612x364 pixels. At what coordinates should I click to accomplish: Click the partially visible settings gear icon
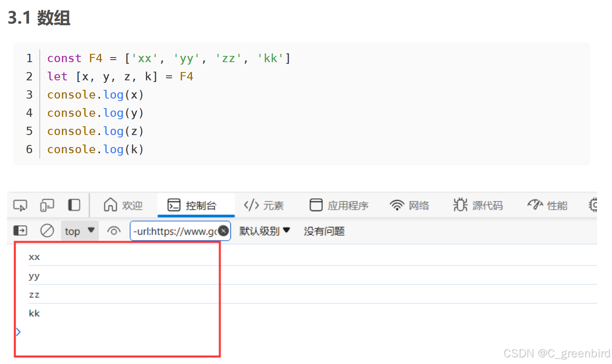(x=593, y=205)
